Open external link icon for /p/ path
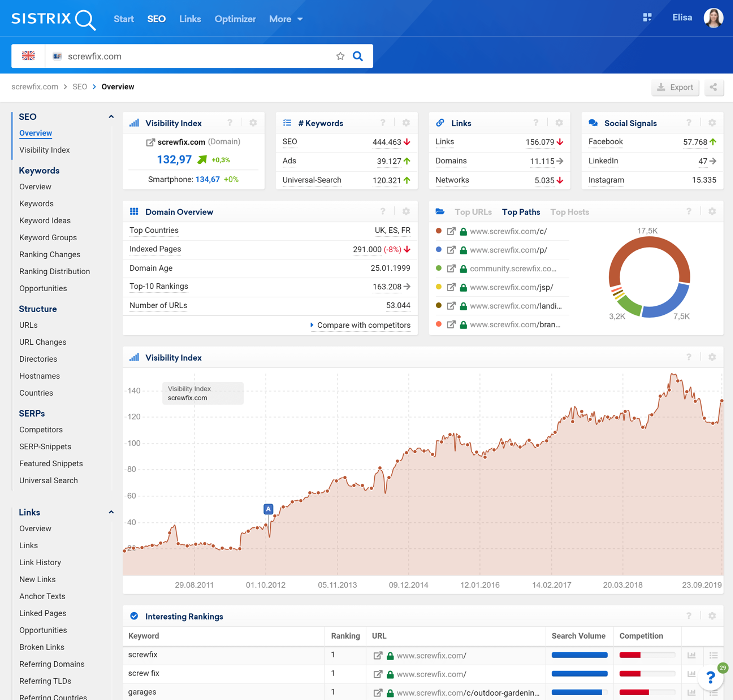Screen dimensions: 733x700 (x=451, y=250)
